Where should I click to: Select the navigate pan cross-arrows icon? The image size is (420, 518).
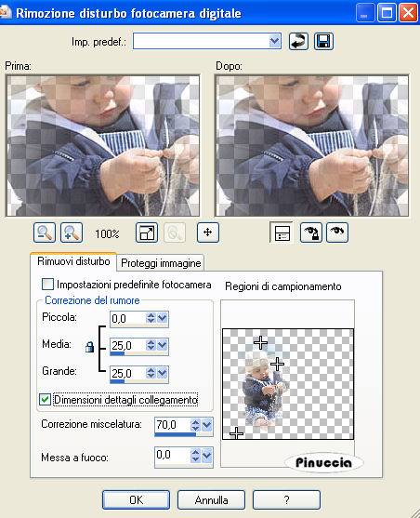(x=208, y=232)
